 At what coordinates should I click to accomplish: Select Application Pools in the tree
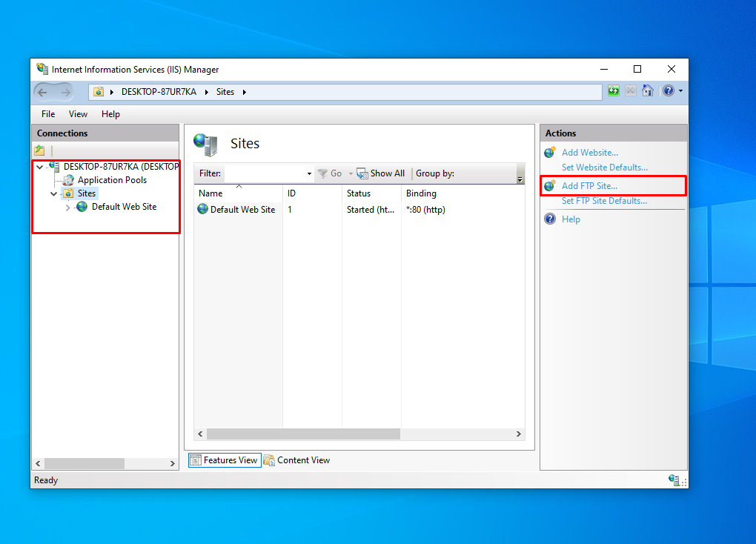pos(113,180)
